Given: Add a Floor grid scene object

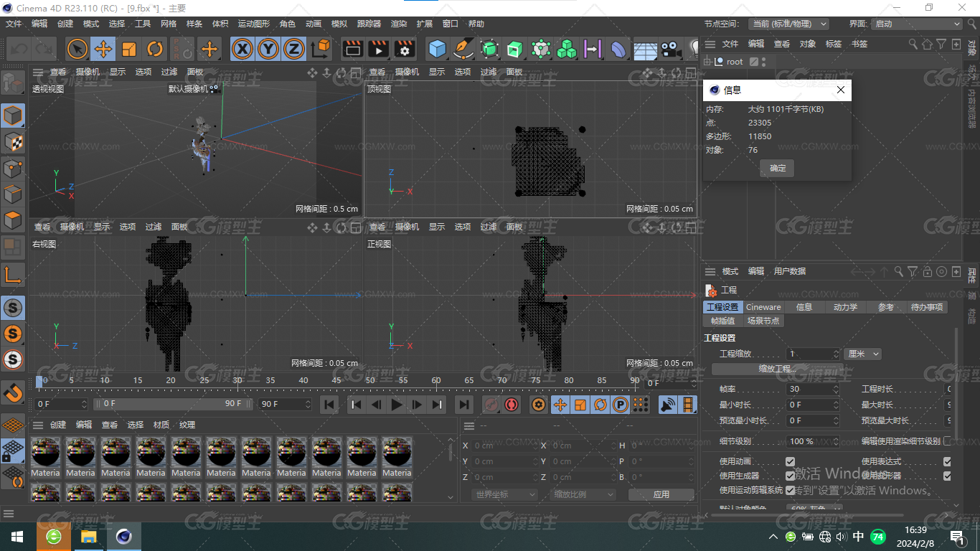Looking at the screenshot, I should coord(644,49).
